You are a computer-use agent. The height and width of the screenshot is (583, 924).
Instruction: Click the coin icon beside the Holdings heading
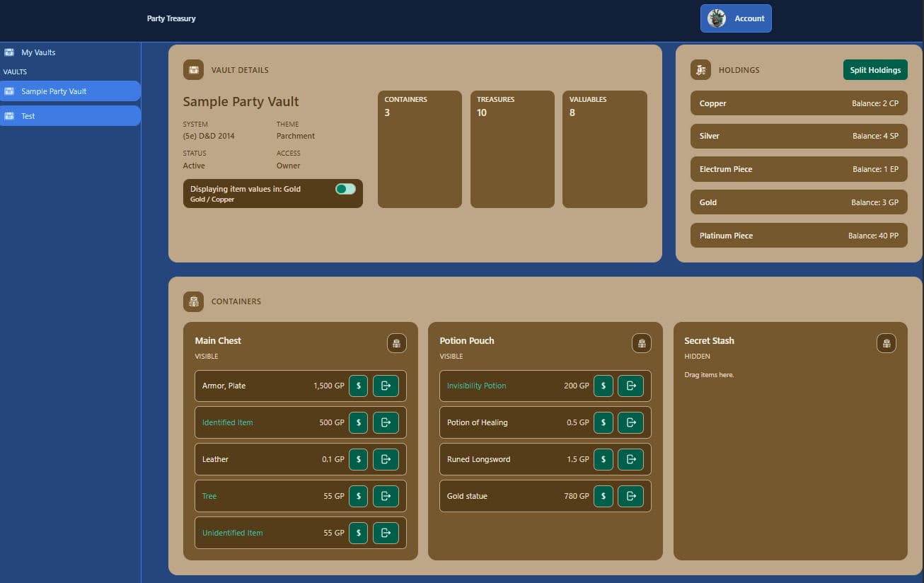[x=700, y=69]
